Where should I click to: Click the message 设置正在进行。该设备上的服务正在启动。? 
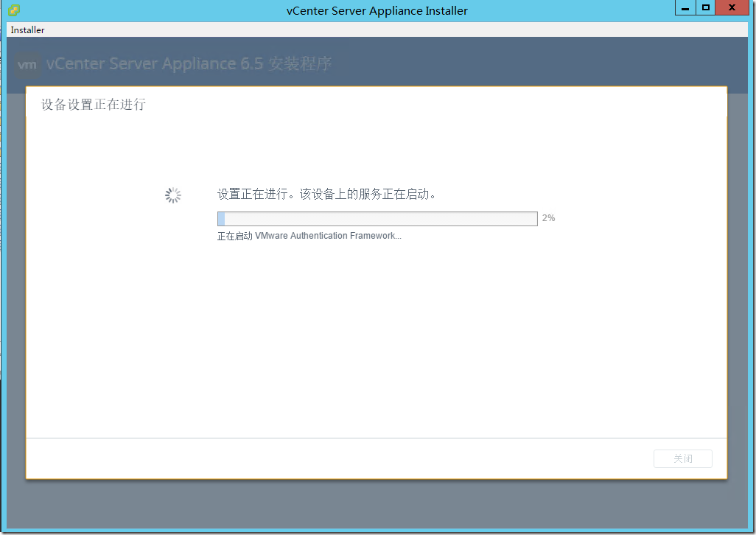(x=327, y=194)
